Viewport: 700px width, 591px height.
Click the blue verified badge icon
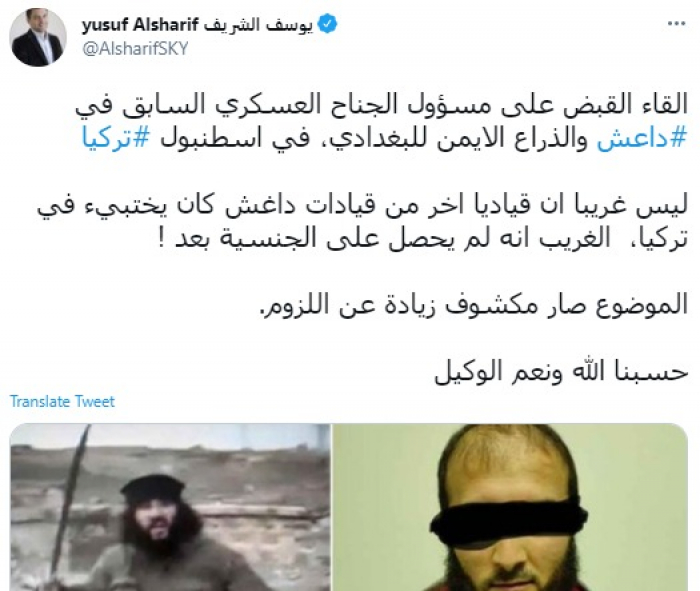[x=327, y=24]
